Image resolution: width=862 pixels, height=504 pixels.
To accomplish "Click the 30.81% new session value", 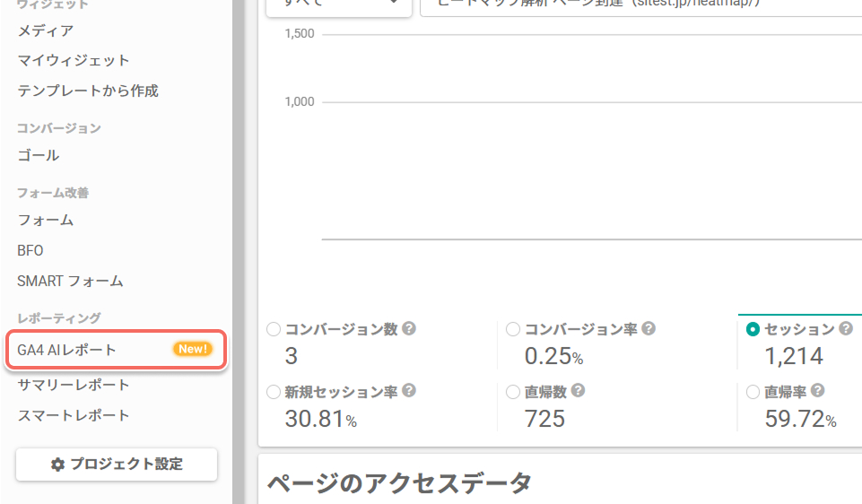I will 321,419.
